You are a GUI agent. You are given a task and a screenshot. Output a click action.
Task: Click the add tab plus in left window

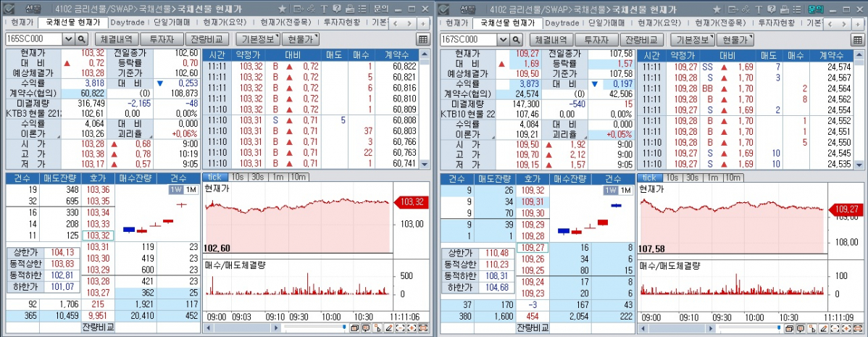(x=423, y=23)
